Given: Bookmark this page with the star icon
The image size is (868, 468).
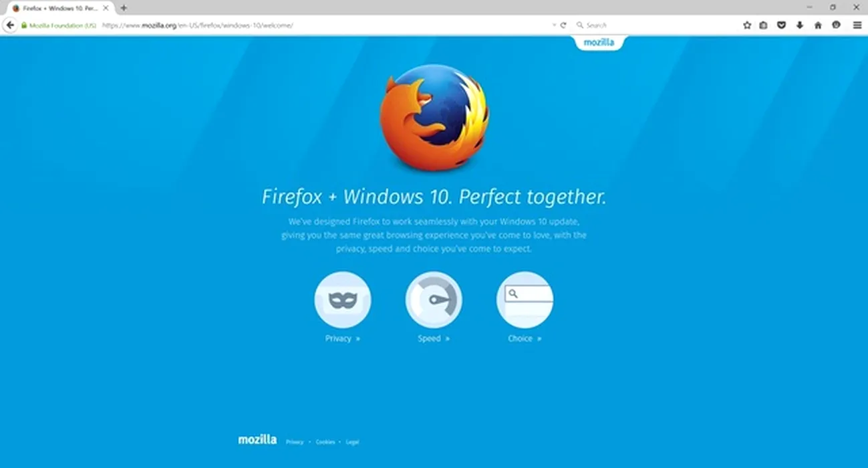Looking at the screenshot, I should point(747,25).
